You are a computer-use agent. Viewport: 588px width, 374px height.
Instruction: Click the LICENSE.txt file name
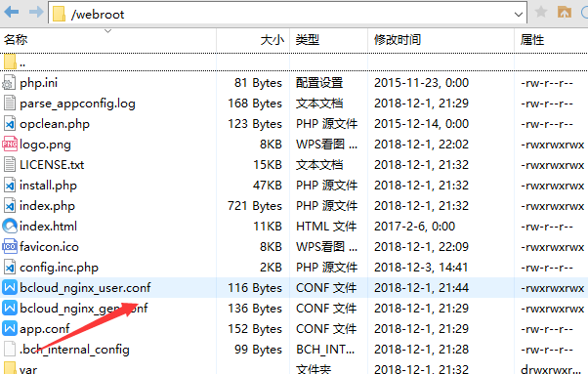click(52, 165)
